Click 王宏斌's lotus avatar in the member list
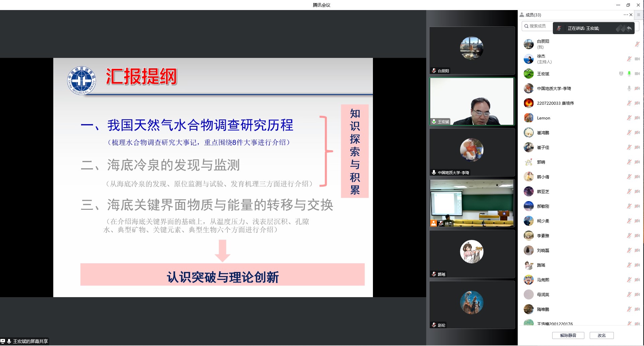The width and height of the screenshot is (644, 346). [529, 74]
